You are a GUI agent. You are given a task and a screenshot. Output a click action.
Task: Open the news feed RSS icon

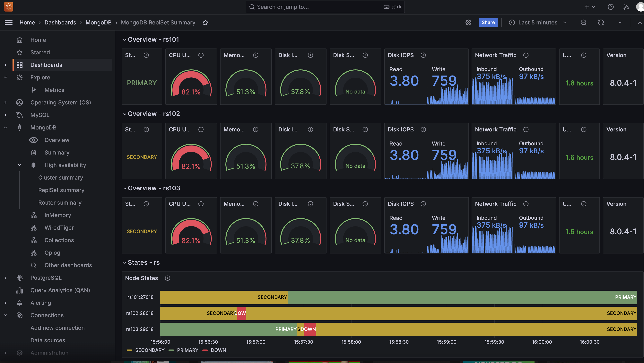(x=626, y=7)
